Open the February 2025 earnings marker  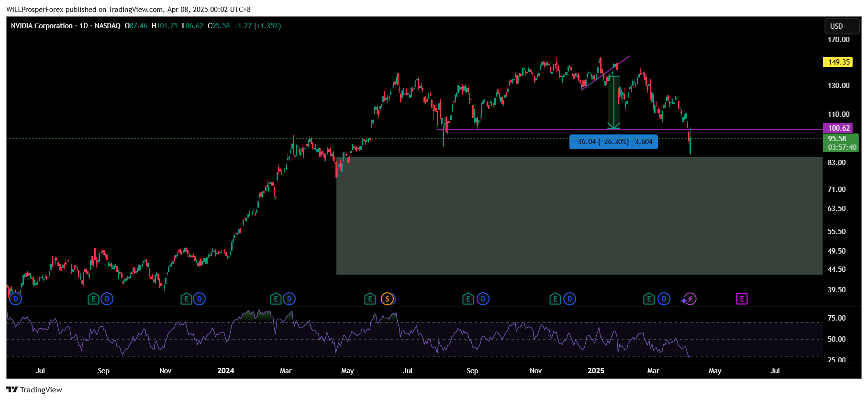point(649,299)
